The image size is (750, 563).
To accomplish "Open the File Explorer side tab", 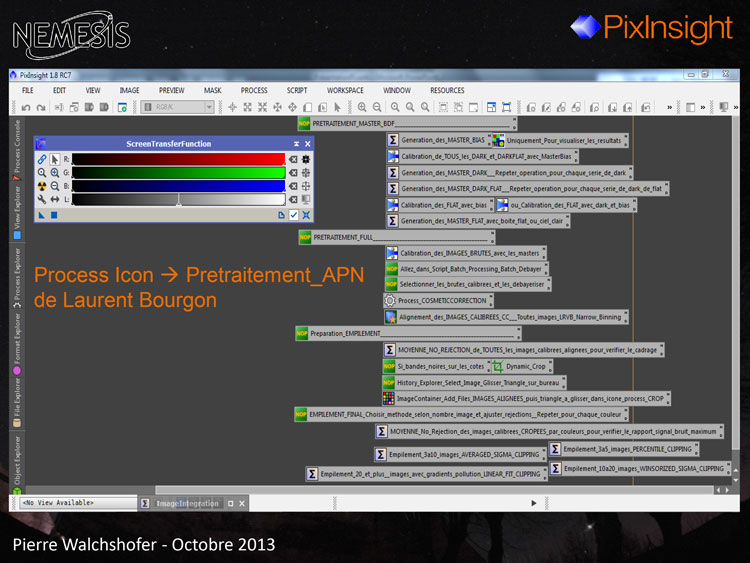I will [x=17, y=402].
